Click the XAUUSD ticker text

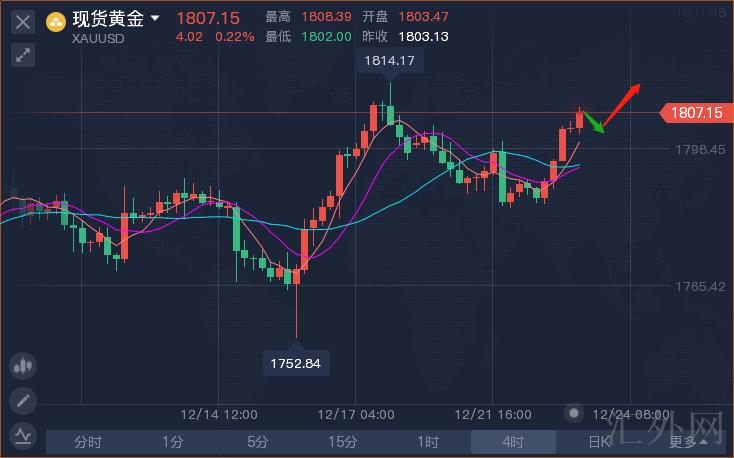pos(97,39)
